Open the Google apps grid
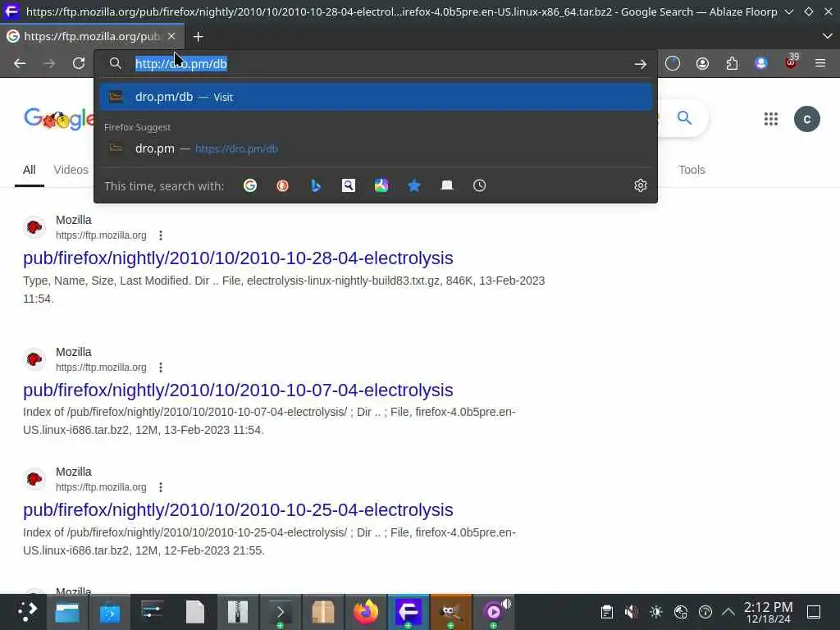Screen dimensions: 840x630 771,119
